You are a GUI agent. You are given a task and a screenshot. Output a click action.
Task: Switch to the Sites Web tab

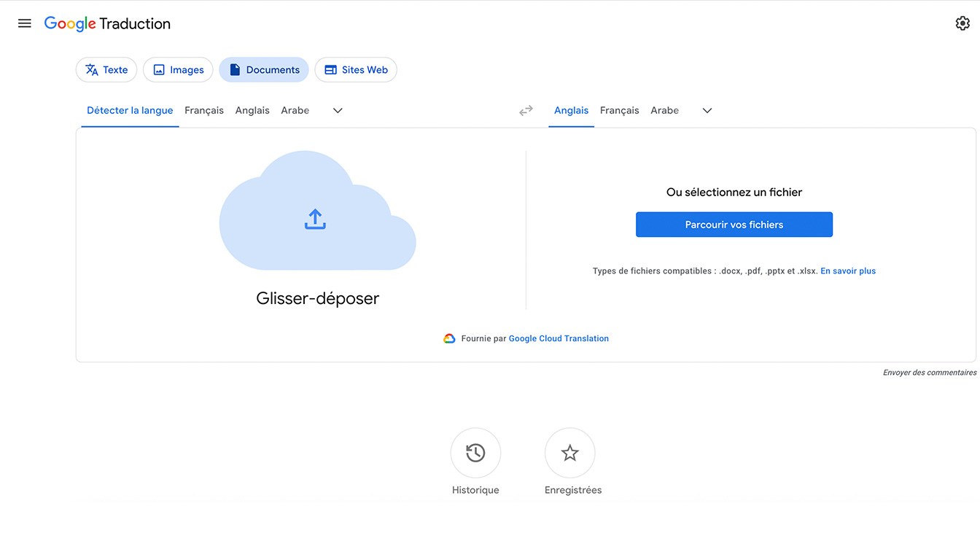356,70
